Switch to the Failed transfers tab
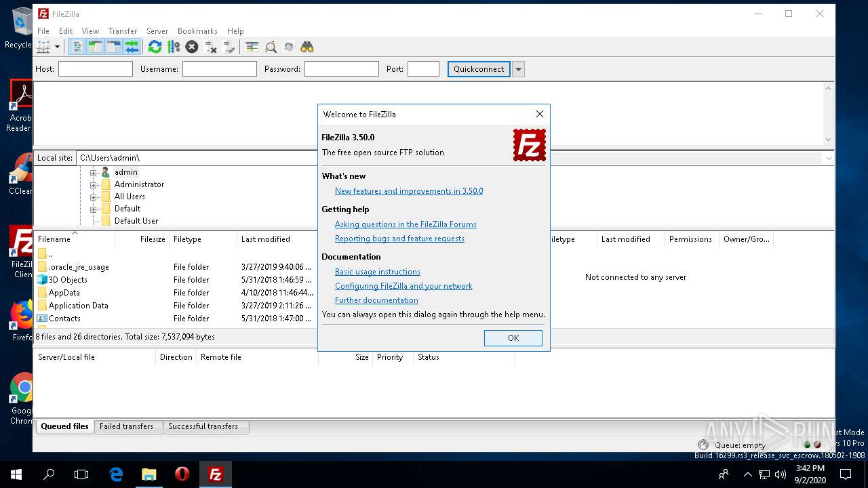 pyautogui.click(x=127, y=426)
